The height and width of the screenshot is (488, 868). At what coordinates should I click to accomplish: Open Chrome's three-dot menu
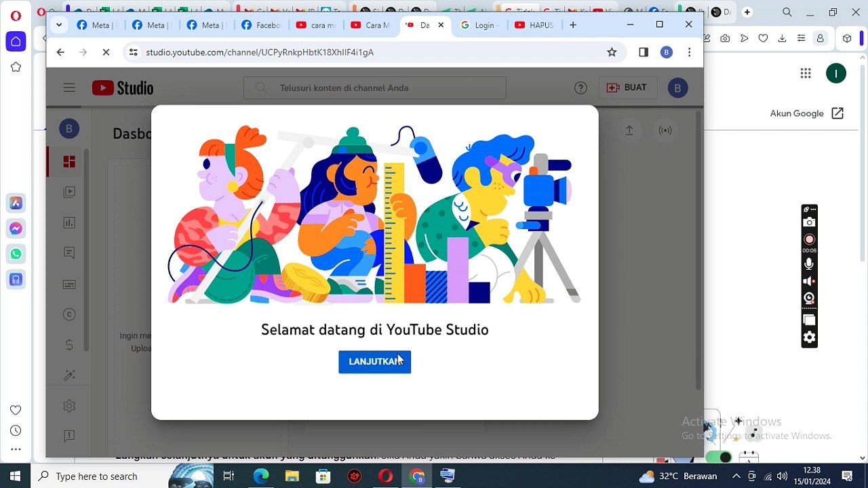(x=689, y=52)
